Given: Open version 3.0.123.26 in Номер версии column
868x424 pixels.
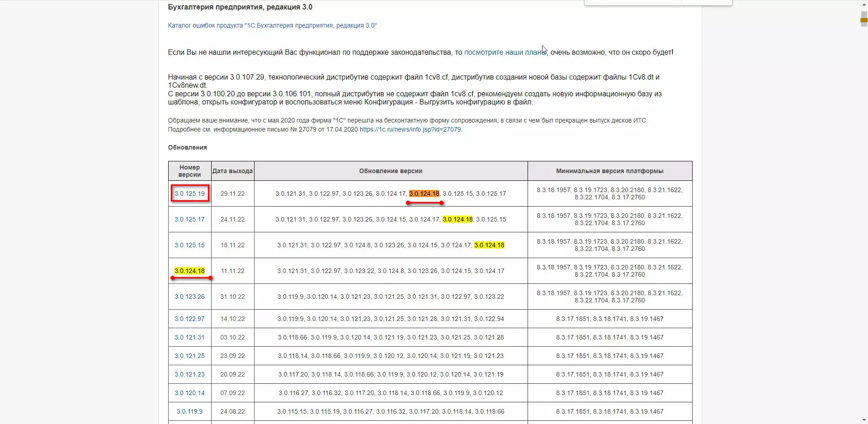Looking at the screenshot, I should [189, 297].
